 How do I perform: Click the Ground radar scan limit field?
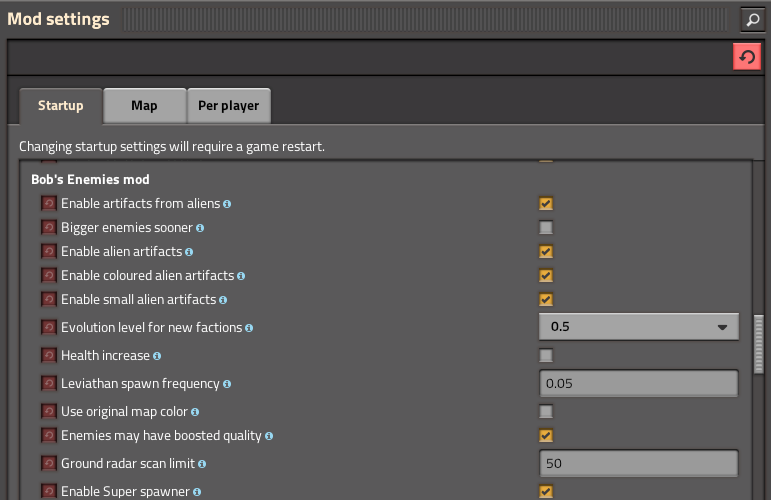pos(638,464)
